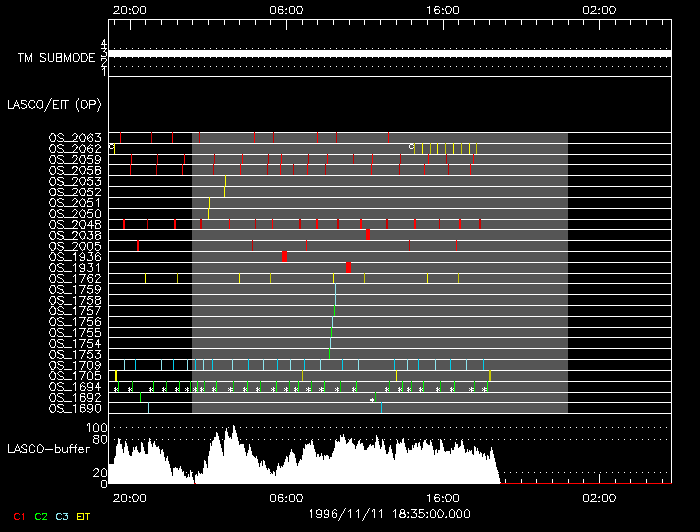The width and height of the screenshot is (700, 532).
Task: Select the OS_2063 row label
Action: [75, 137]
